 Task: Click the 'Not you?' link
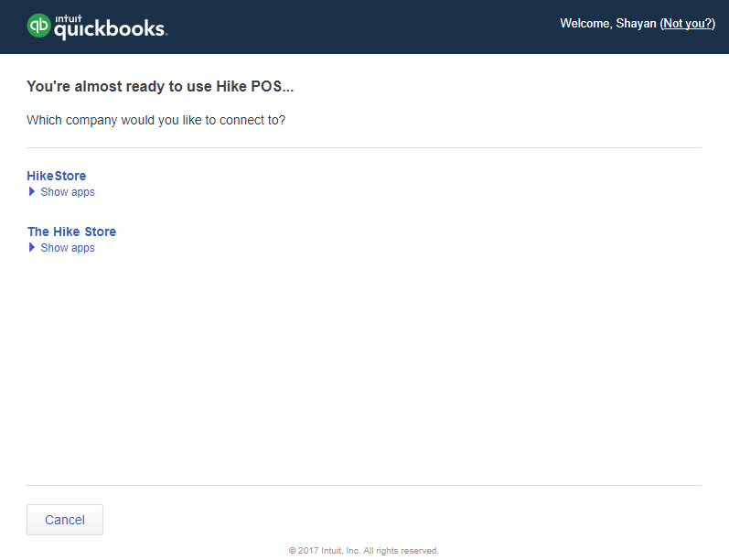tap(688, 23)
